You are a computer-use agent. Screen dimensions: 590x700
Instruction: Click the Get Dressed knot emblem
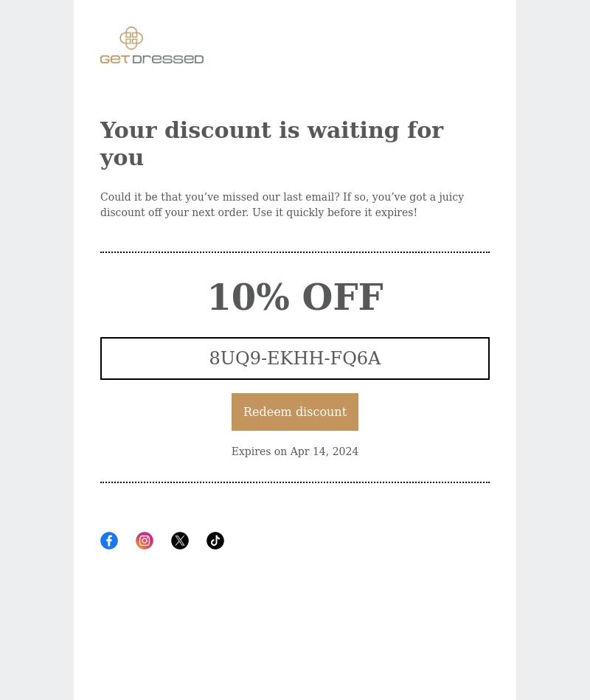131,38
